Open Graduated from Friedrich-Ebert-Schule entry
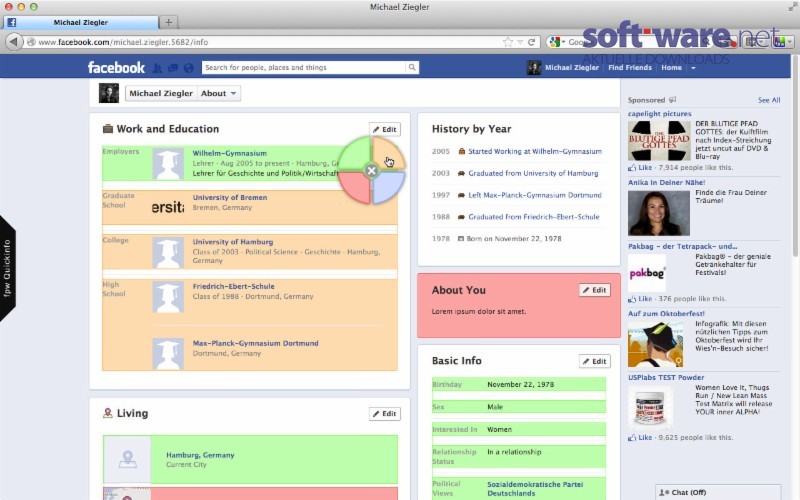The image size is (800, 500). tap(534, 217)
